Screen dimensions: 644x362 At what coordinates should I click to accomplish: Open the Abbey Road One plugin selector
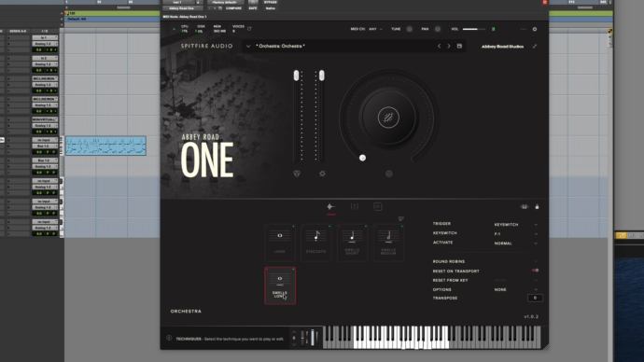click(182, 8)
